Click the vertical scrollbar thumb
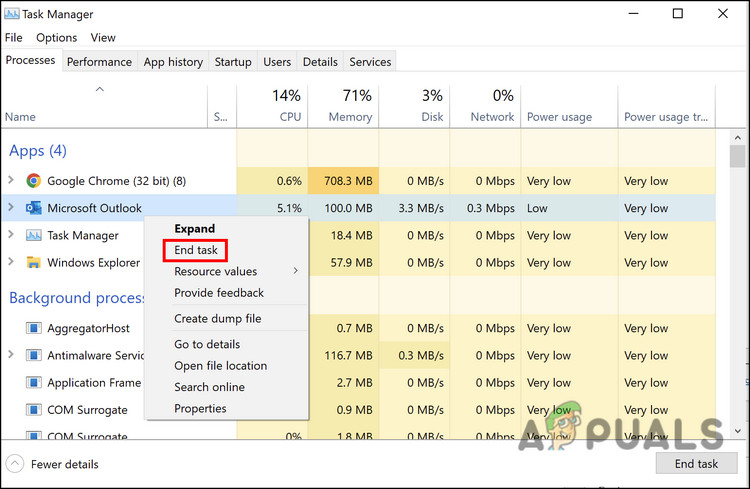750x489 pixels. point(738,157)
